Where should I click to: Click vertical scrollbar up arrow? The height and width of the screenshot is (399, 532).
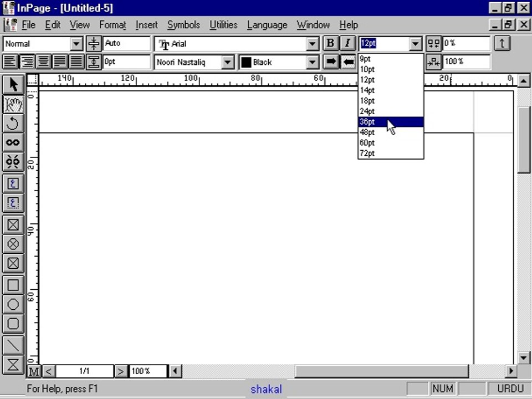[524, 81]
